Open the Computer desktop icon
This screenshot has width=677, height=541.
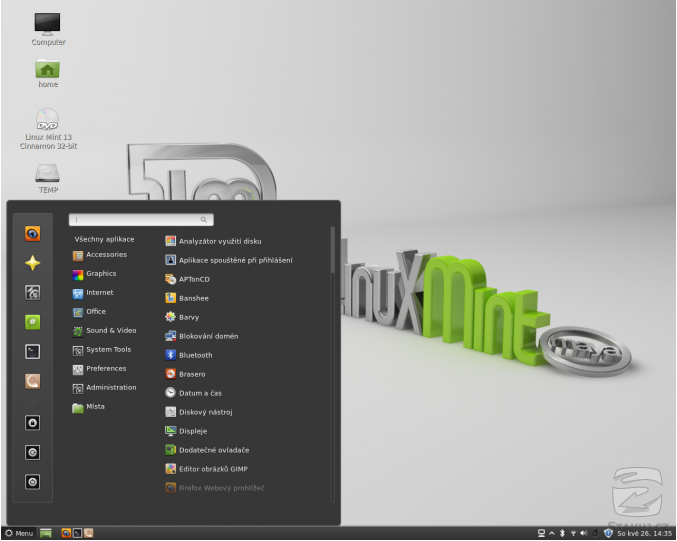(47, 29)
